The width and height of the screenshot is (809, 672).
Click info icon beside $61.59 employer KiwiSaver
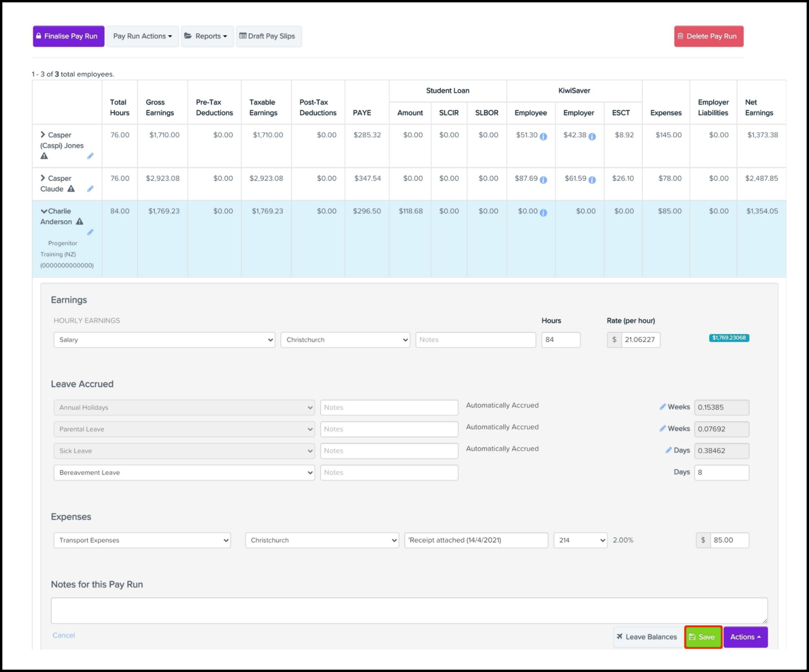(592, 180)
